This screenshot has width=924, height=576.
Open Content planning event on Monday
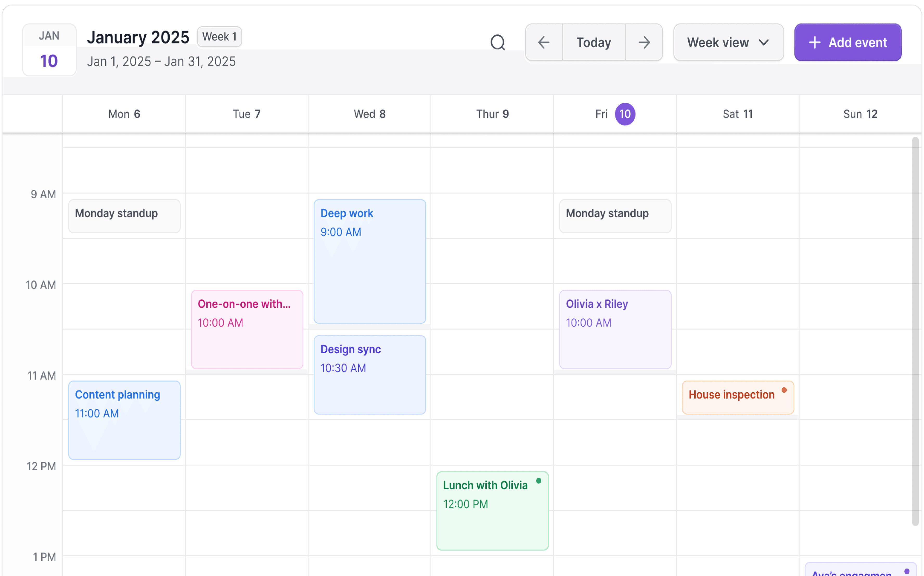124,420
